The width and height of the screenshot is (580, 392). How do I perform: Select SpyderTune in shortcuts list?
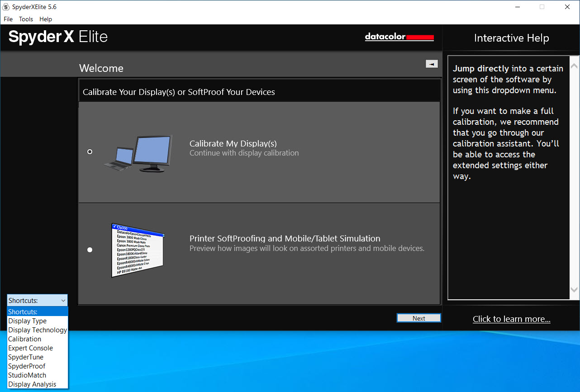coord(38,357)
